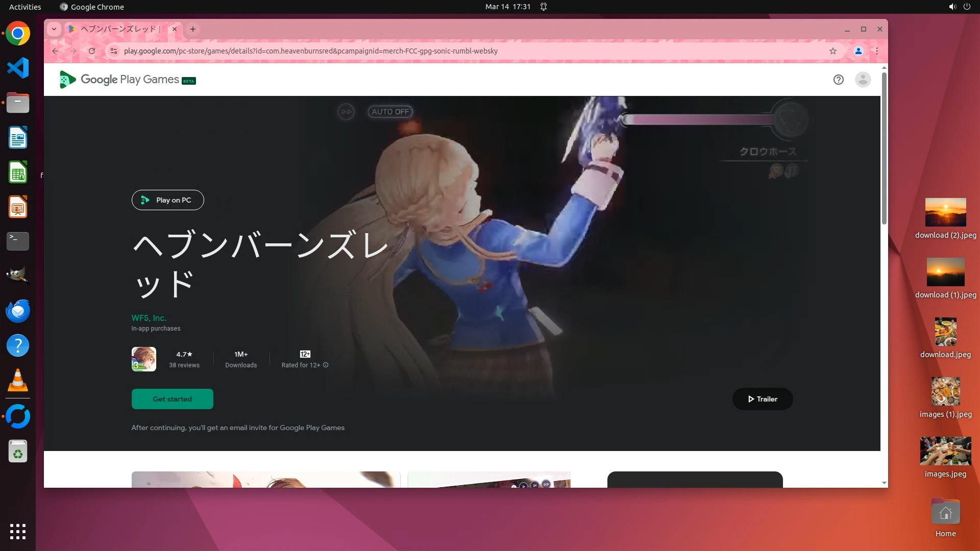Viewport: 980px width, 551px height.
Task: Open the system power menu in top bar
Action: [967, 7]
